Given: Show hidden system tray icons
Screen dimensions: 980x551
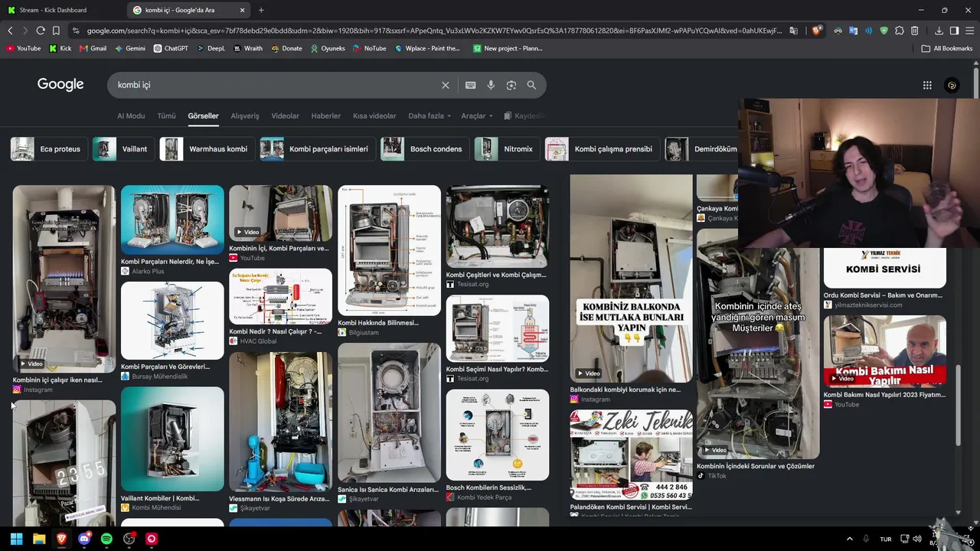Looking at the screenshot, I should click(x=849, y=539).
